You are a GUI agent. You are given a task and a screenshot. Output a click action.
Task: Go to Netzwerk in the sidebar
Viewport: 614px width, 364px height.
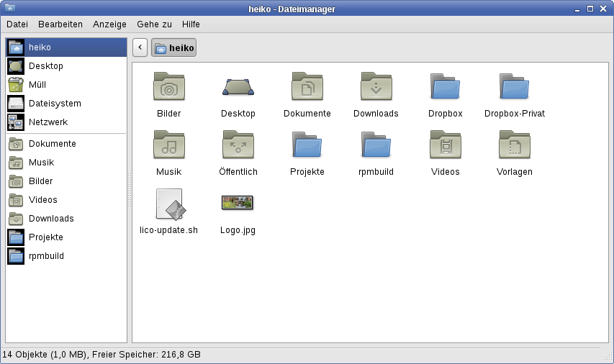[x=48, y=122]
